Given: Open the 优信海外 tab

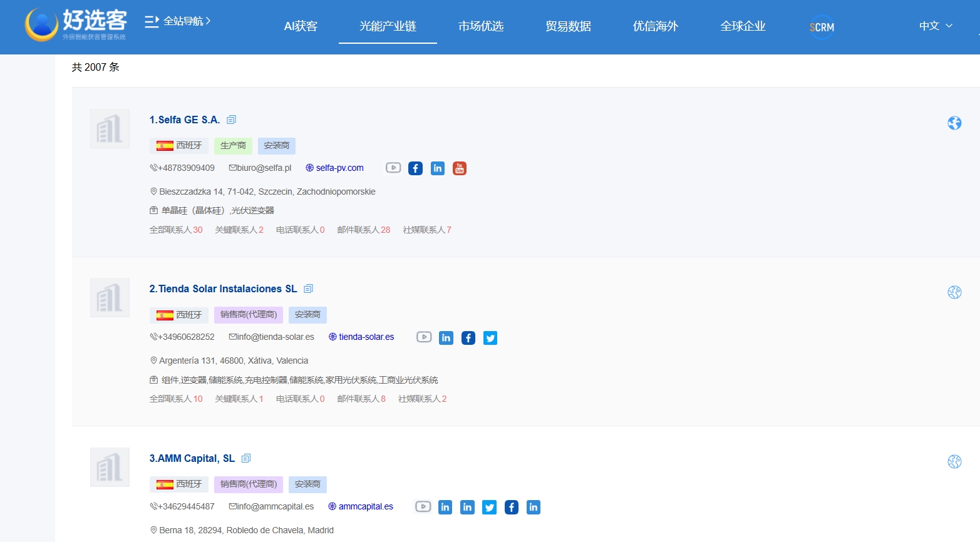Looking at the screenshot, I should click(x=656, y=26).
